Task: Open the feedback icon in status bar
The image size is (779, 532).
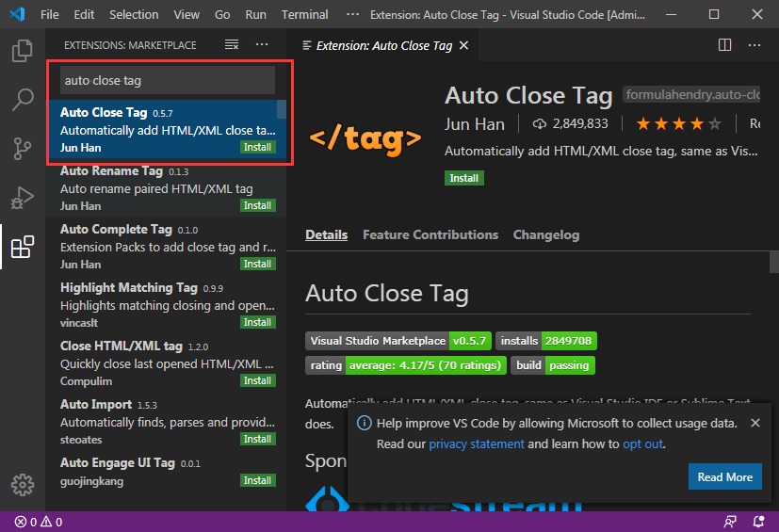Action: tap(730, 522)
